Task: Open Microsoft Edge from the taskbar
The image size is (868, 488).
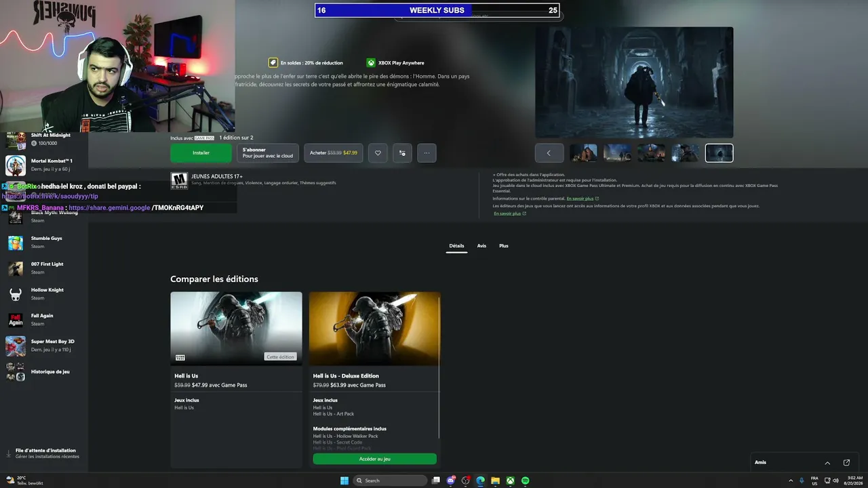Action: [480, 481]
